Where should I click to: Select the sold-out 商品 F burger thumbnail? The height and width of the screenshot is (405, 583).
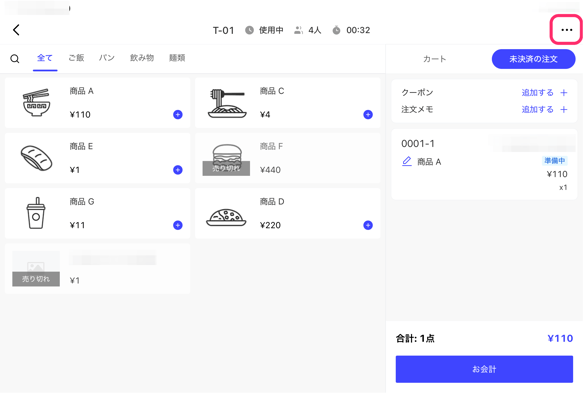pyautogui.click(x=226, y=160)
